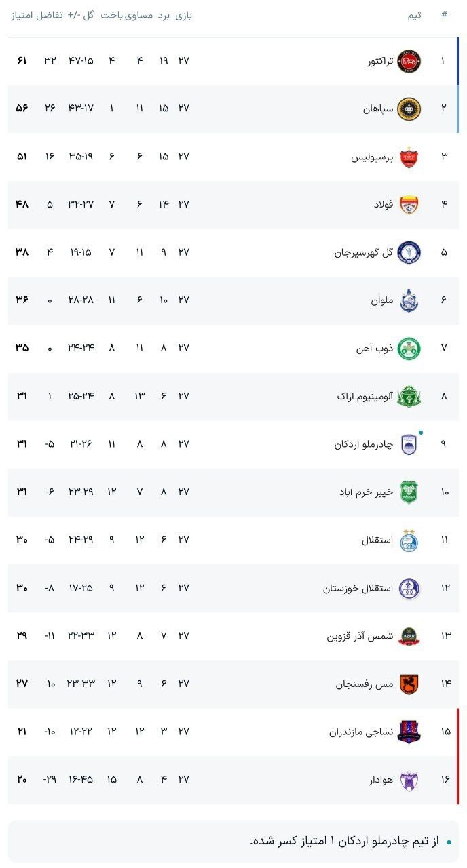
Task: Click the Gol Gohar Sirjan crest
Action: tap(409, 252)
